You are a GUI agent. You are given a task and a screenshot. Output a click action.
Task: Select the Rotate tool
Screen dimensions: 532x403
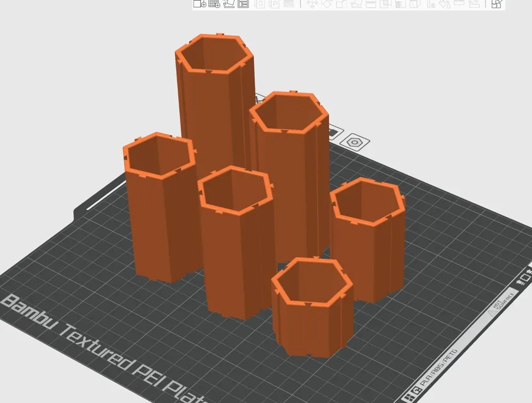327,4
